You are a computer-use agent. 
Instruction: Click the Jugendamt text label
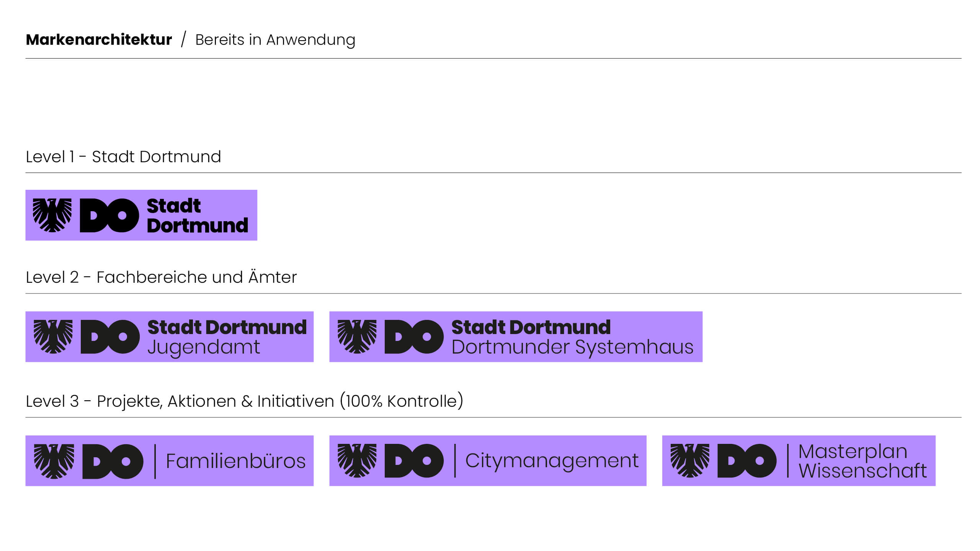click(204, 347)
